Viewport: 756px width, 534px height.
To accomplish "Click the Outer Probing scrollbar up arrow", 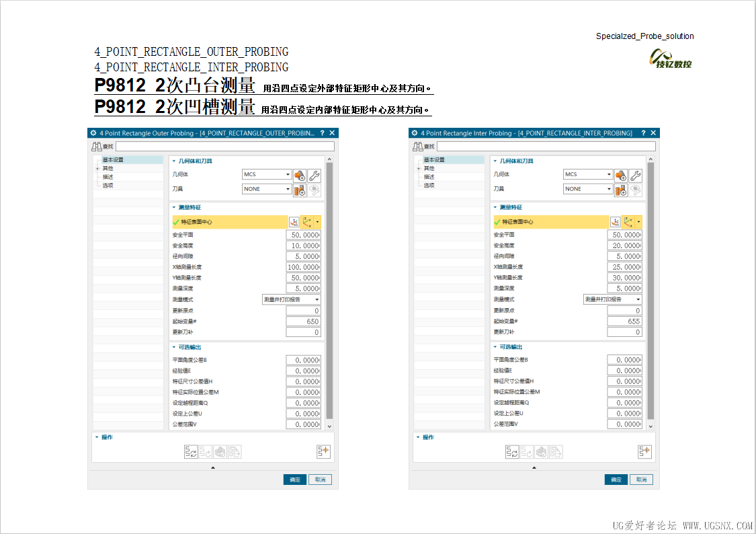I will [x=330, y=159].
